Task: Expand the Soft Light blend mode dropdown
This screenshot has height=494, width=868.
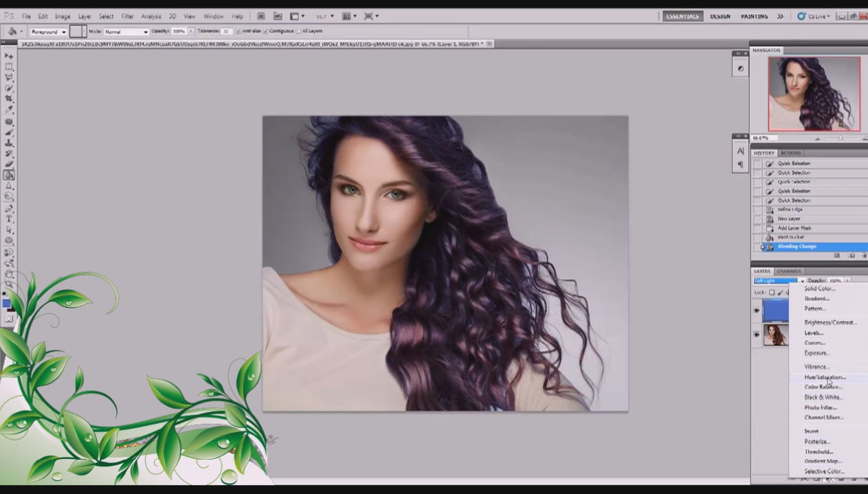Action: pos(779,281)
